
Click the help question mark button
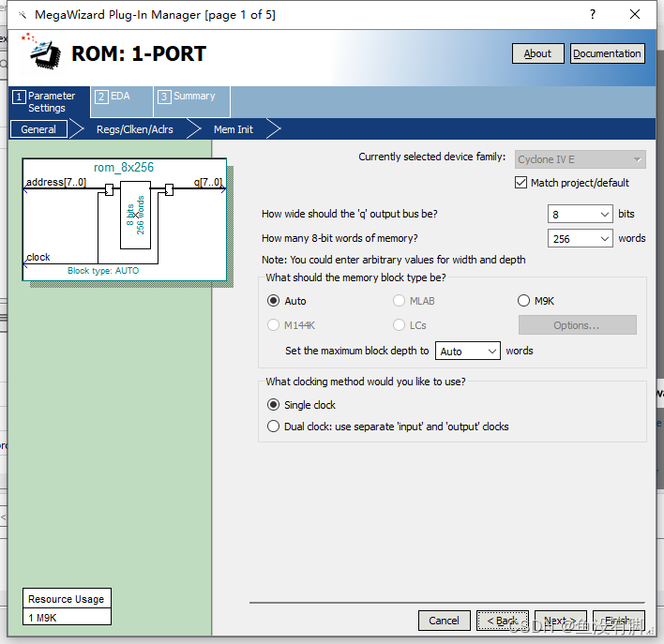point(593,14)
